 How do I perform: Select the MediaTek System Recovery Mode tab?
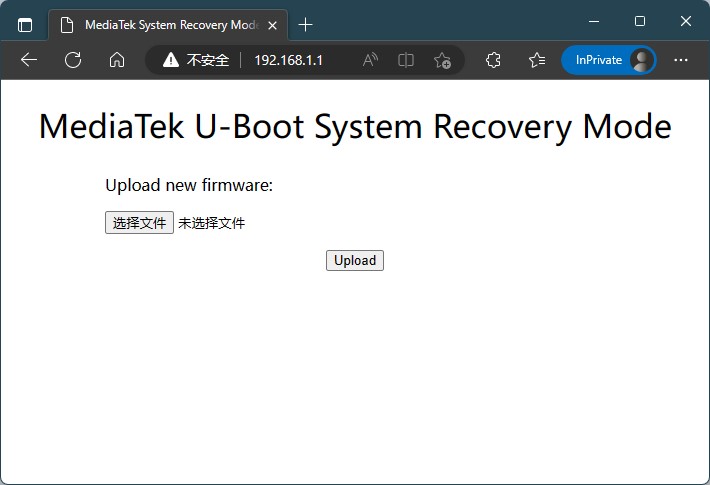pyautogui.click(x=168, y=25)
